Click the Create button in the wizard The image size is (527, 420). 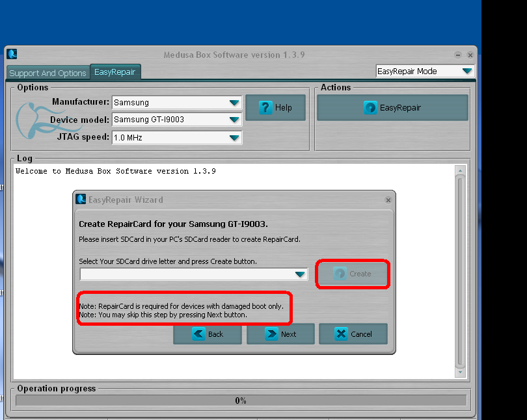tap(352, 274)
